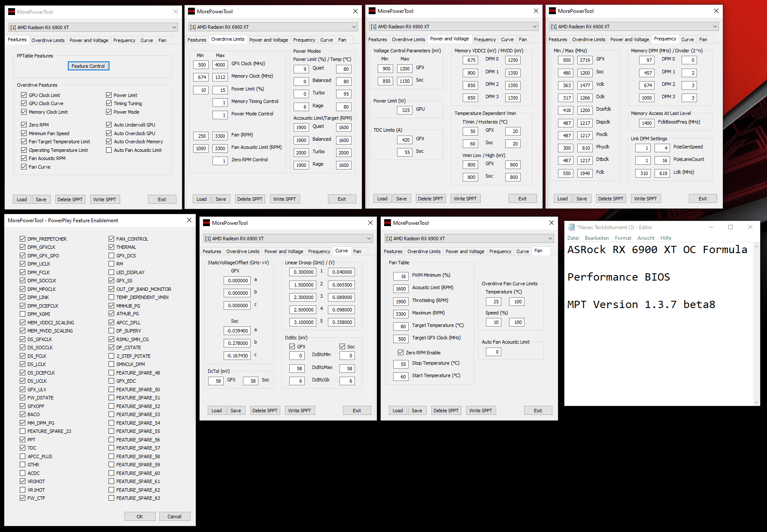Toggle the GPU Clock Limit checkbox
The image size is (767, 532).
pos(24,95)
